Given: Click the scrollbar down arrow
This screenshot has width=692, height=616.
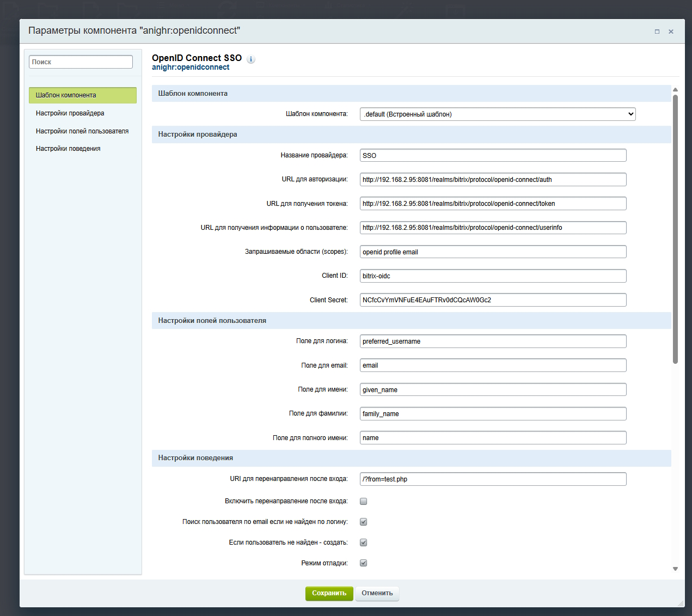Looking at the screenshot, I should 675,568.
